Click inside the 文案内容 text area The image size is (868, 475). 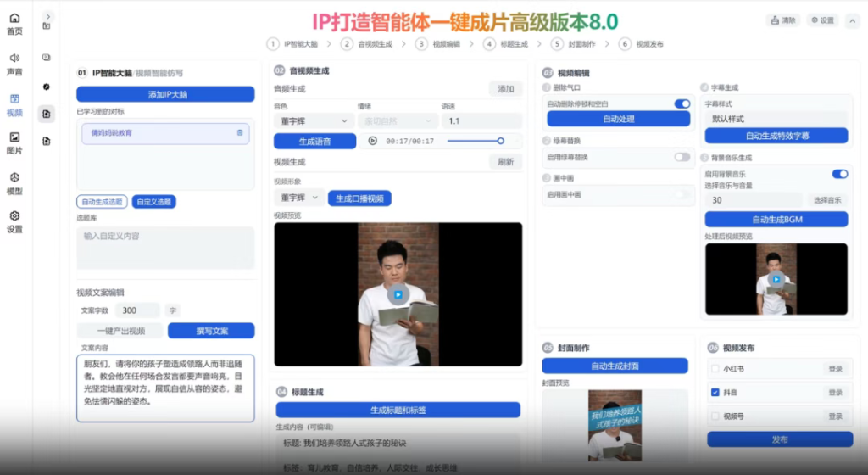click(x=165, y=388)
